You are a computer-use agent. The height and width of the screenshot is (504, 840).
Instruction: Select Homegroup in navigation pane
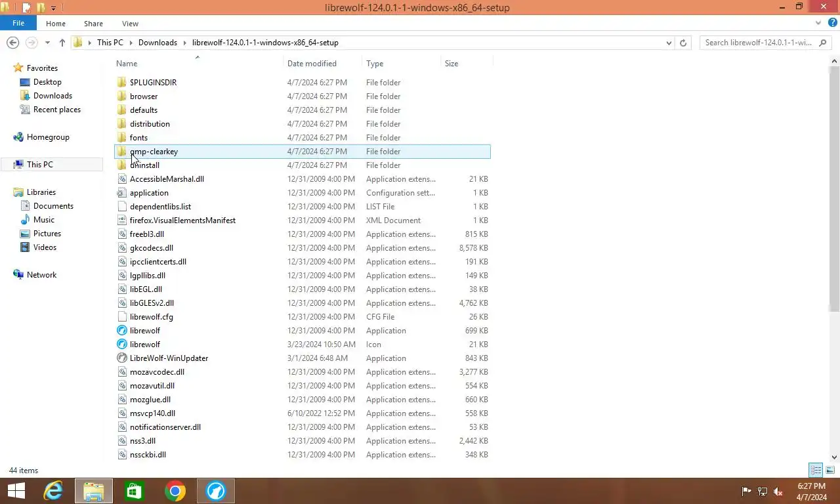(48, 137)
